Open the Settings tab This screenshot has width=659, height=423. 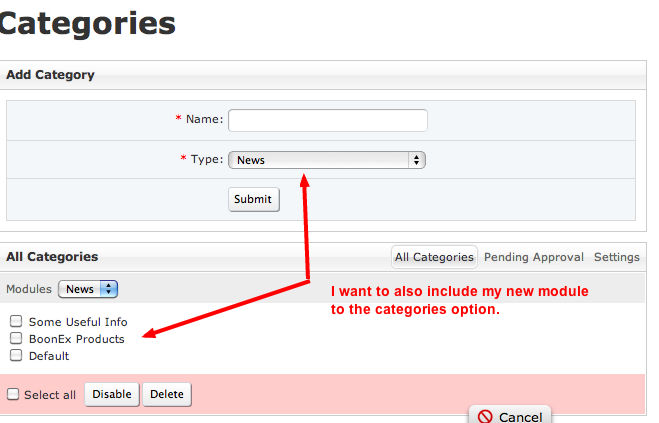[x=616, y=257]
